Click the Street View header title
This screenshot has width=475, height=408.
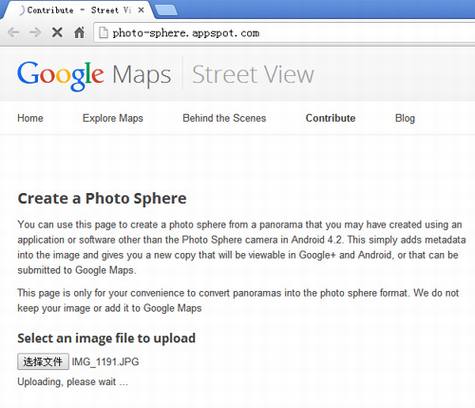click(x=253, y=74)
